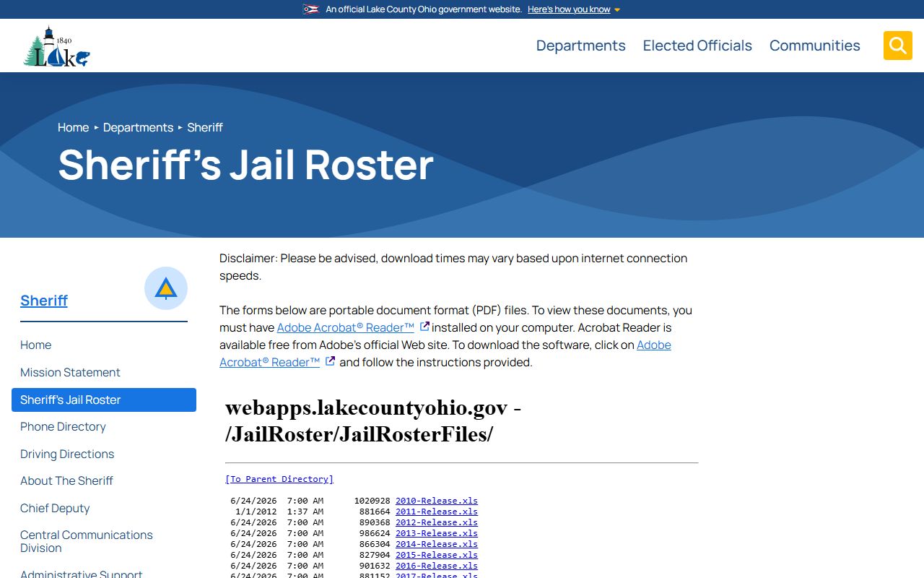Click the file size 1020928 value
924x578 pixels.
372,501
